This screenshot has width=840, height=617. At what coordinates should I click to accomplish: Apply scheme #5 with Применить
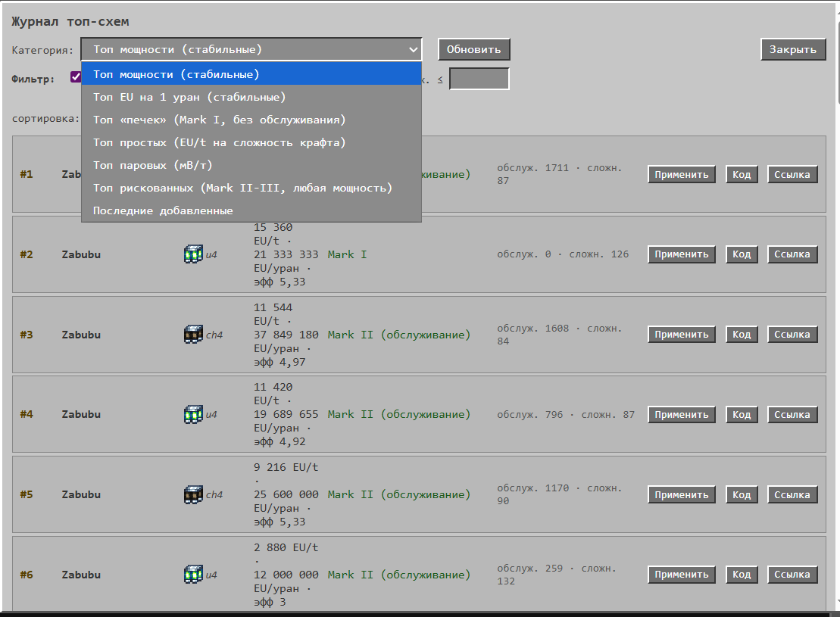point(682,495)
